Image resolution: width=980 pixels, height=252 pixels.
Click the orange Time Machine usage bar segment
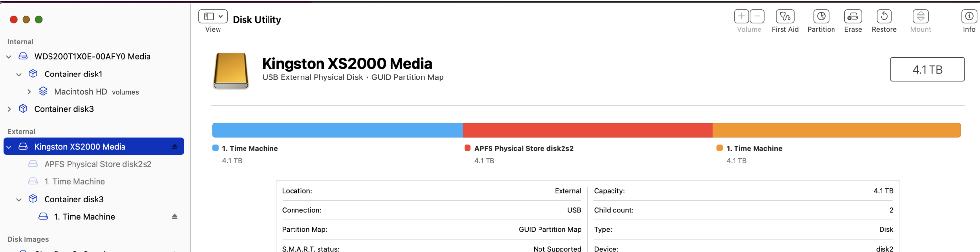[x=837, y=130]
